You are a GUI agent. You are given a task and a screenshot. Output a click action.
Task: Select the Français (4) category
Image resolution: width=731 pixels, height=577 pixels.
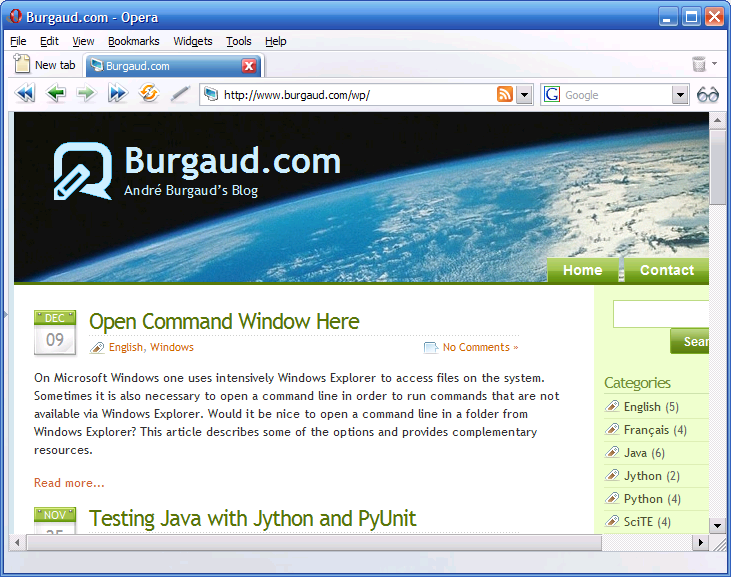[655, 429]
